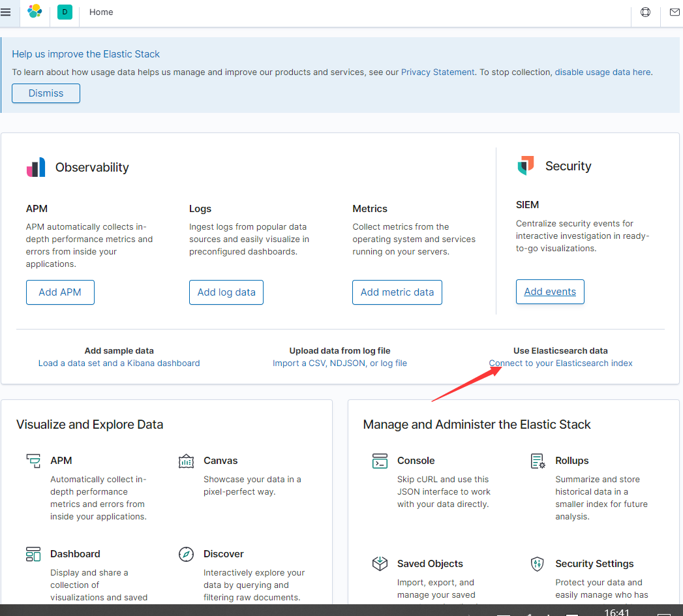Open APM title in Visualize and Explore
Viewport: 683px width, 616px height.
61,461
